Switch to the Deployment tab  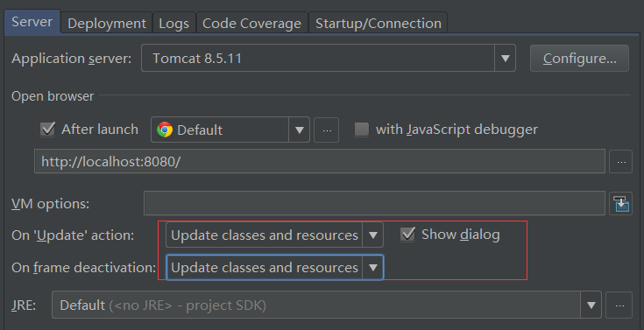(x=107, y=23)
